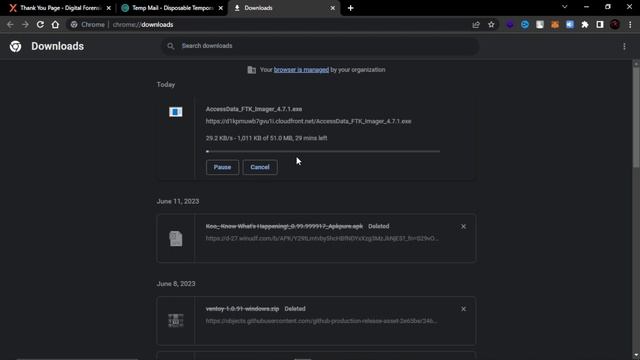Open the ventoy githubusercontent source URL
Image resolution: width=640 pixels, height=360 pixels.
pyautogui.click(x=321, y=321)
